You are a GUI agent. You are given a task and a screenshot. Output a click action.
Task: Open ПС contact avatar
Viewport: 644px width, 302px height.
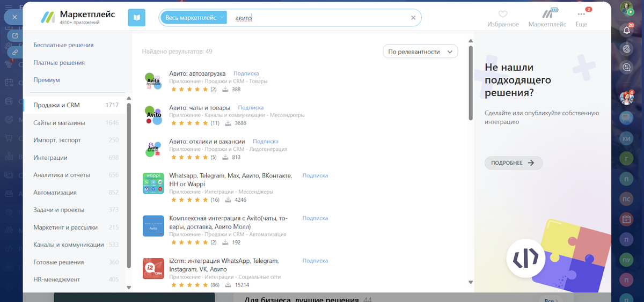coord(626,198)
